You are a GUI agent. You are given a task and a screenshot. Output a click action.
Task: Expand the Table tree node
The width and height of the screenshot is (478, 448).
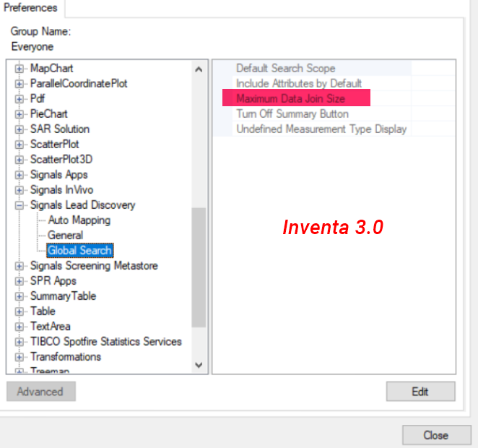(x=19, y=311)
